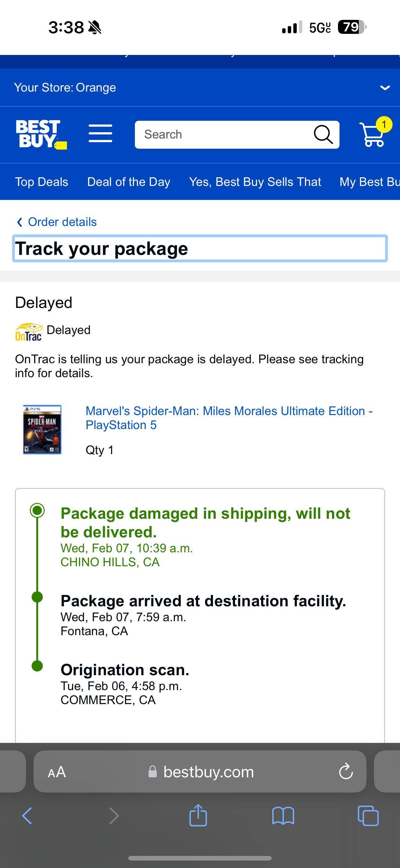
Task: Tap the search magnifier icon
Action: [323, 134]
